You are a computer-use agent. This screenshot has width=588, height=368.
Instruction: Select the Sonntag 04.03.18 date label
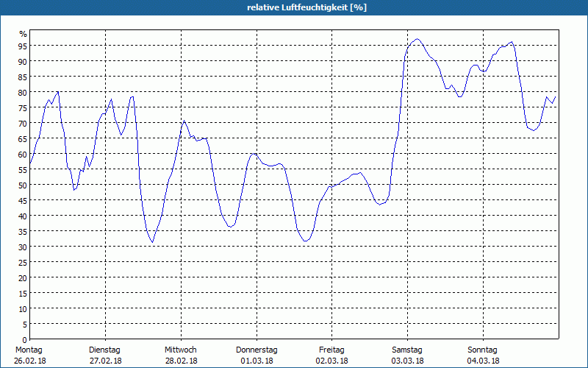(x=483, y=355)
